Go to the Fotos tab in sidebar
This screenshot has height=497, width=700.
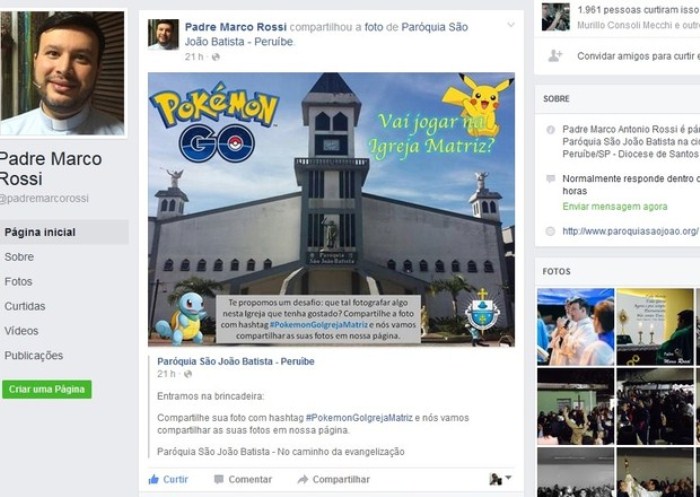click(18, 281)
